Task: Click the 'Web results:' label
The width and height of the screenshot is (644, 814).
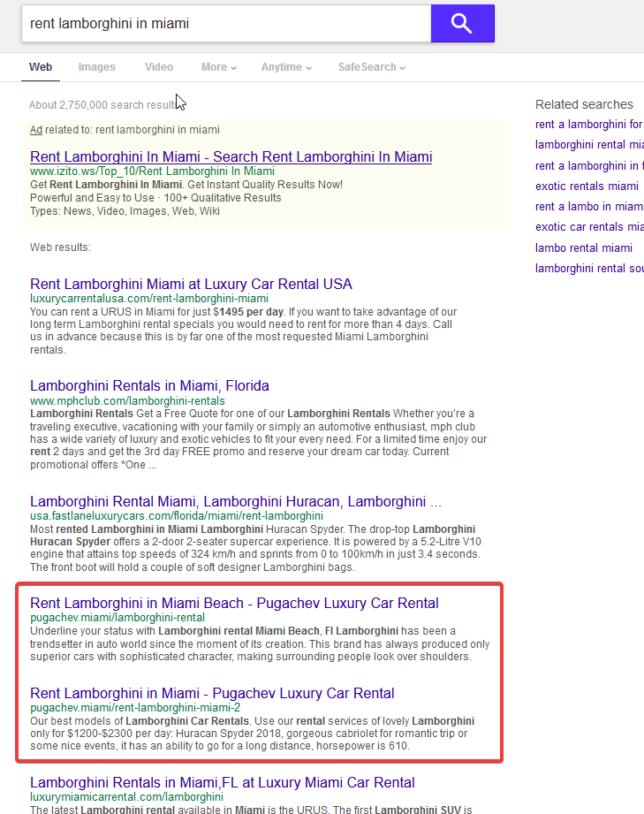Action: tap(60, 247)
